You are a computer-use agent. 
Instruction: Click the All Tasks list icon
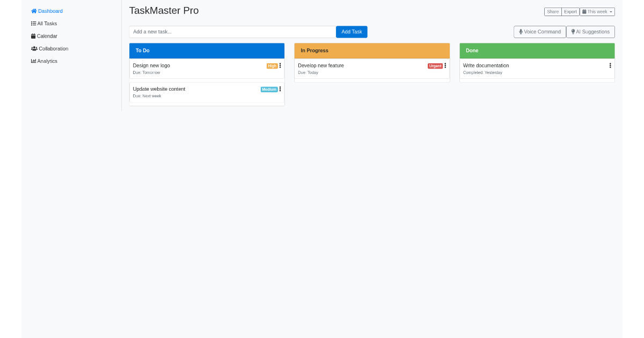click(33, 24)
